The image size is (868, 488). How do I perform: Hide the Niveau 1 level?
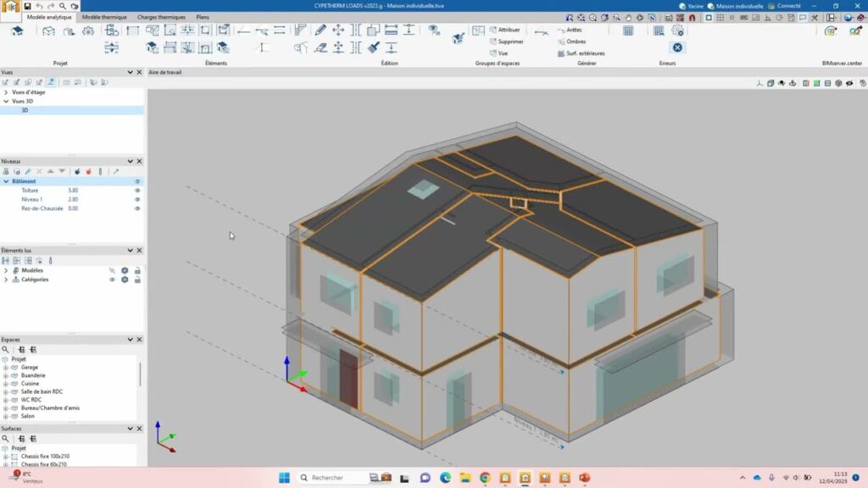click(x=136, y=200)
